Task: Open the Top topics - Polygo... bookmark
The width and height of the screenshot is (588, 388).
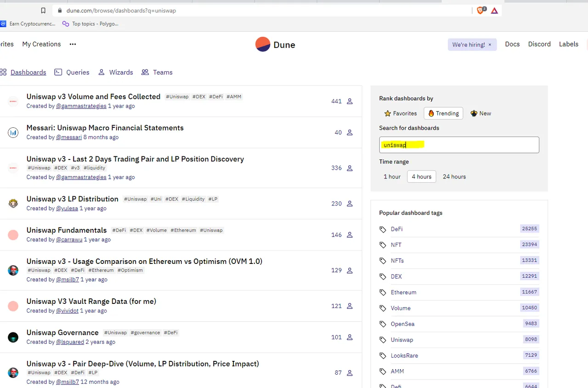Action: pyautogui.click(x=90, y=24)
